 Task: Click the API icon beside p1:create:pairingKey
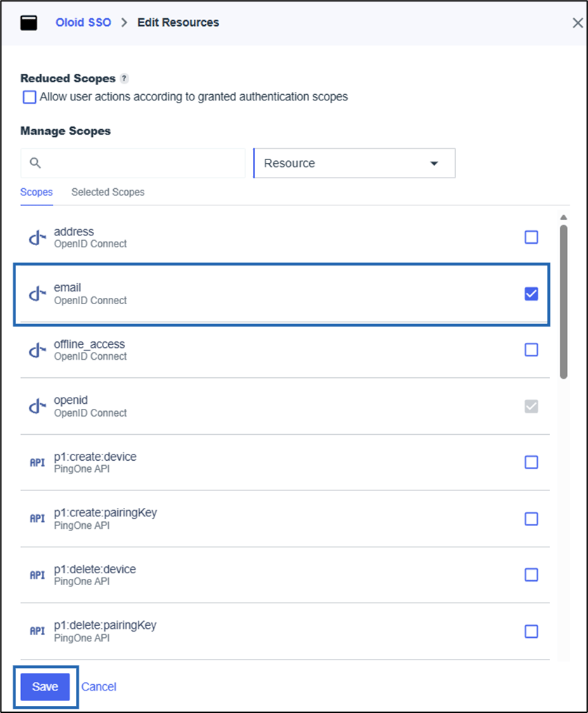click(37, 519)
